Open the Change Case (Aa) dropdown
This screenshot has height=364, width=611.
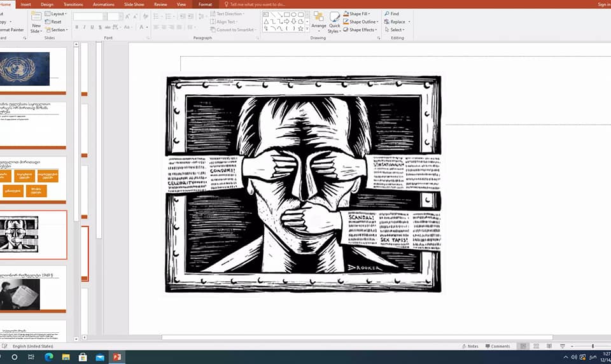127,27
